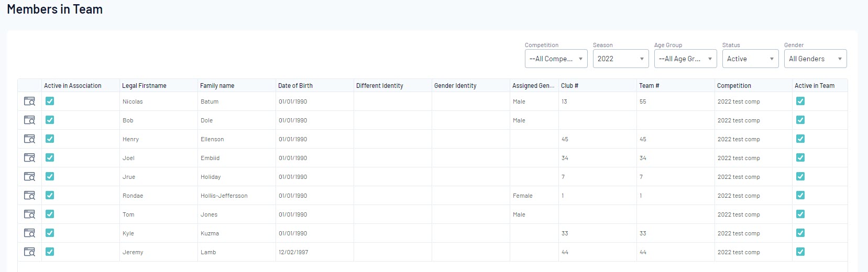The width and height of the screenshot is (868, 272).
Task: Sort by the Family name column header
Action: click(x=217, y=86)
